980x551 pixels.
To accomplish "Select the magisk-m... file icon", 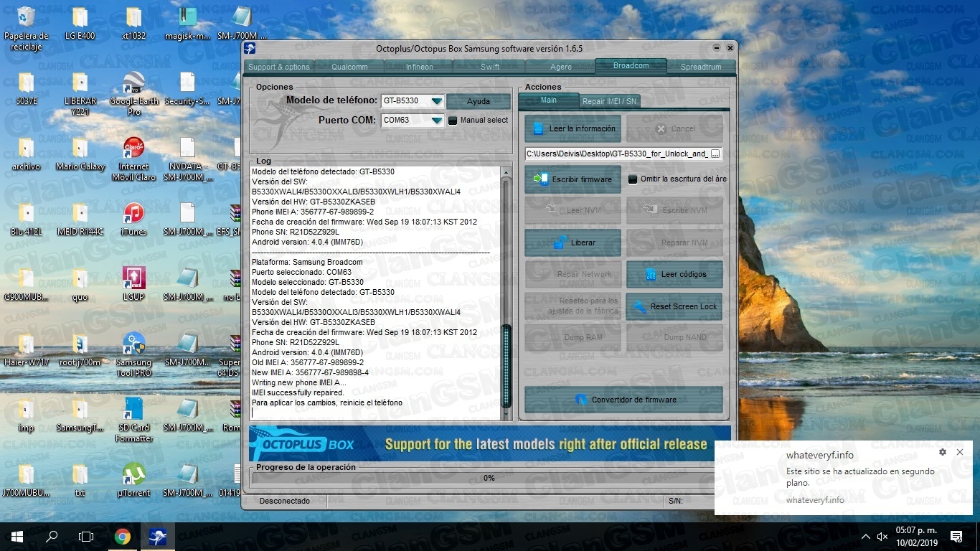I will [187, 24].
